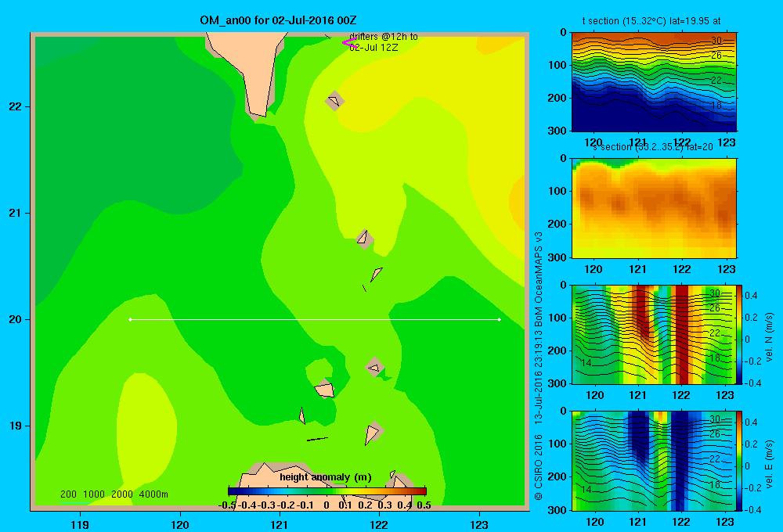Click the magenta drifter track marker

click(x=349, y=42)
